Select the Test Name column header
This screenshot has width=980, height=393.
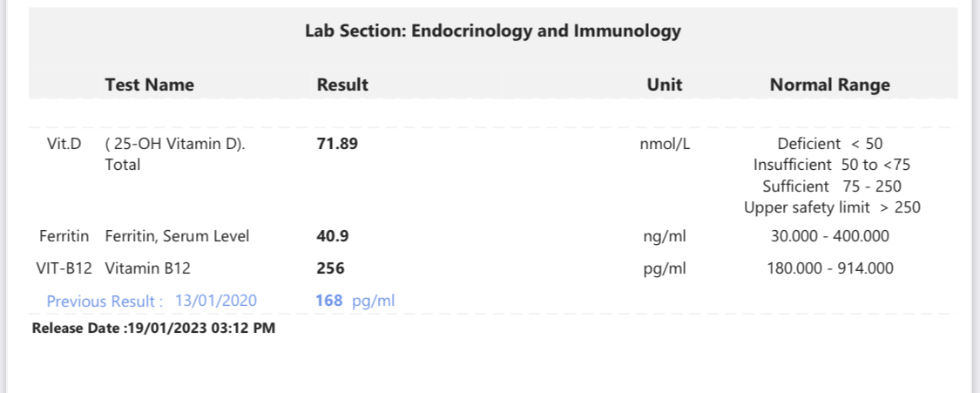coord(149,85)
